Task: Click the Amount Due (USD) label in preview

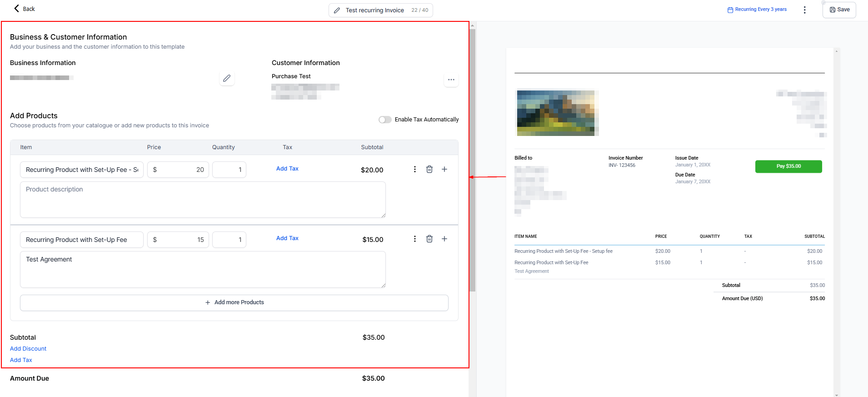Action: (x=742, y=299)
